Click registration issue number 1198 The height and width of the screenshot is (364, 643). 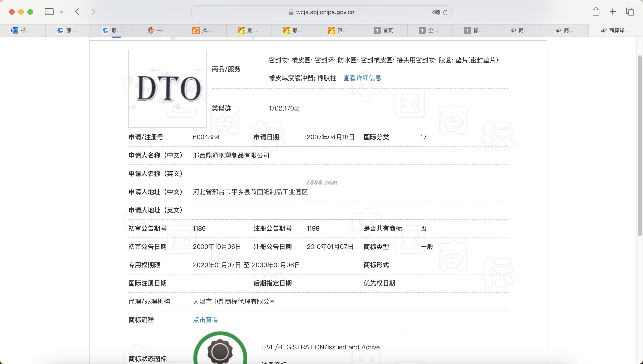coord(313,229)
